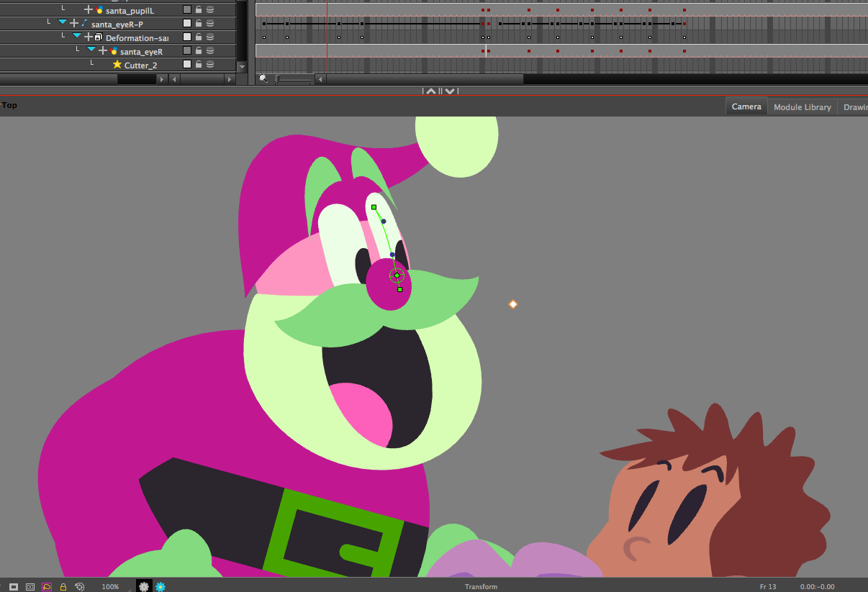Click the drawing icon on santa_pupilL
Screen dimensions: 868x592
tap(99, 10)
